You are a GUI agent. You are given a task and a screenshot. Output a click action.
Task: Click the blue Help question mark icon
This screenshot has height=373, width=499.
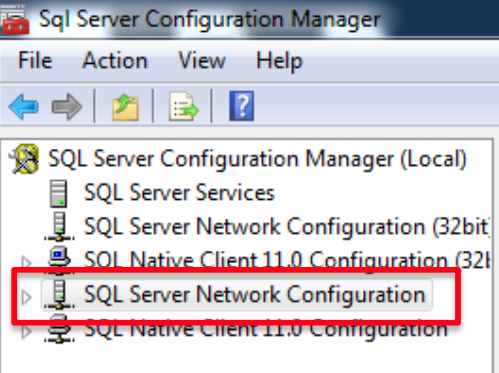tap(242, 106)
